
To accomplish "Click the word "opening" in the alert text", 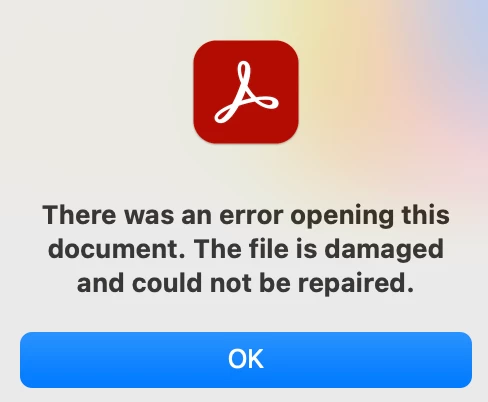I will click(x=342, y=217).
